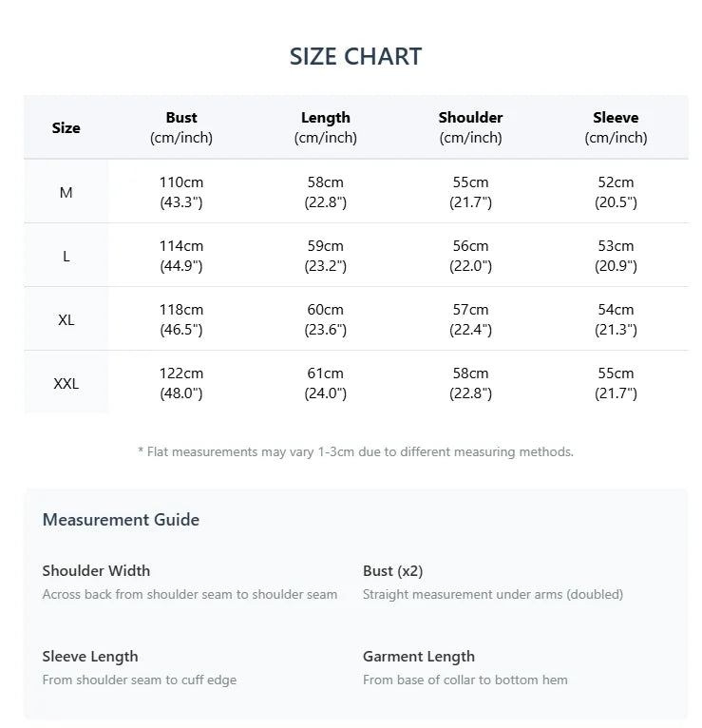Click the SIZE CHART heading
The height and width of the screenshot is (728, 702).
pos(355,56)
